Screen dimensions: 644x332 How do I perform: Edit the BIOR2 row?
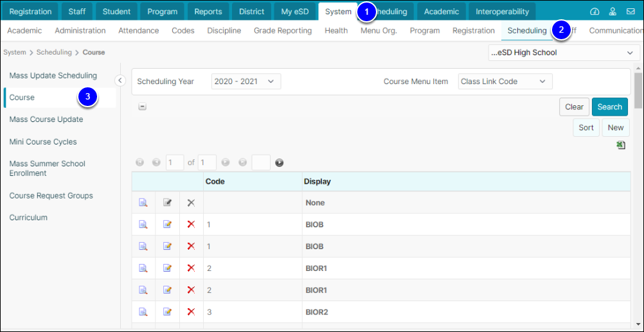(x=167, y=312)
